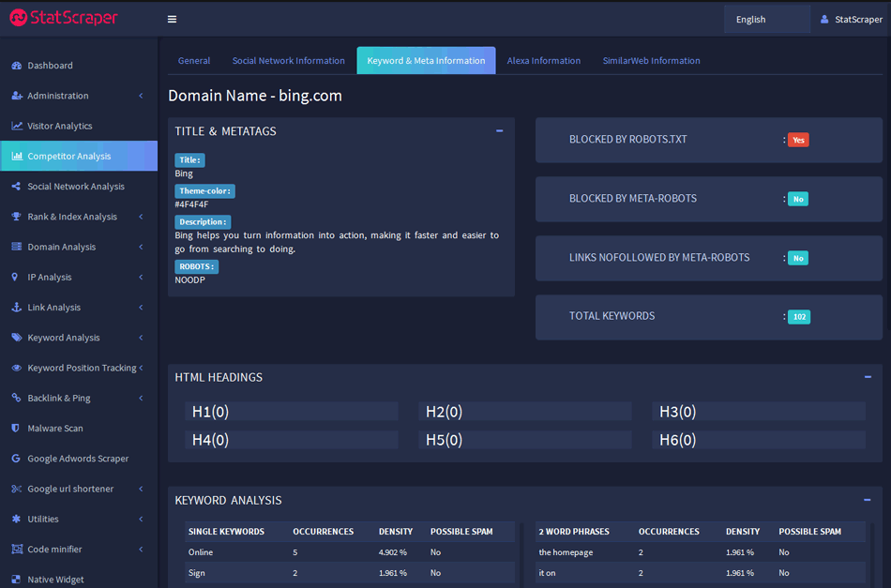Click the Description: label badge
This screenshot has width=891, height=588.
pyautogui.click(x=203, y=221)
